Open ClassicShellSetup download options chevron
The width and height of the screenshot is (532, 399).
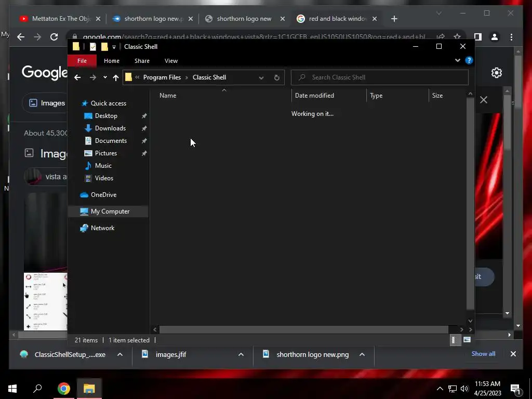tap(120, 354)
